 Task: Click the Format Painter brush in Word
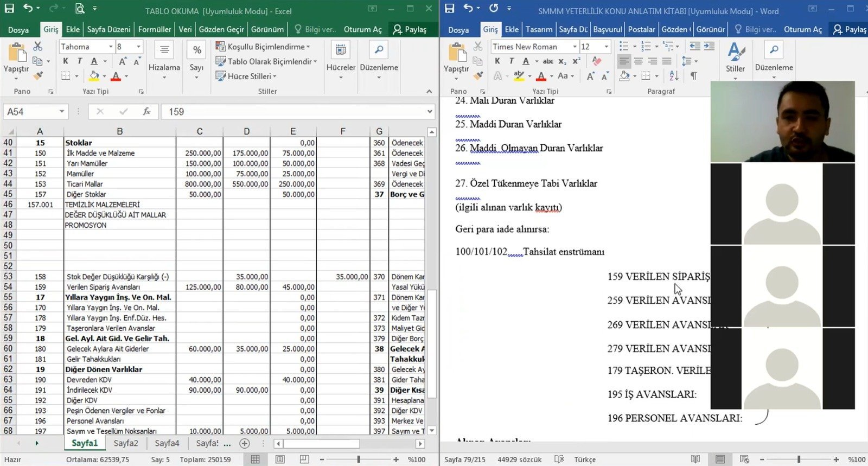478,75
